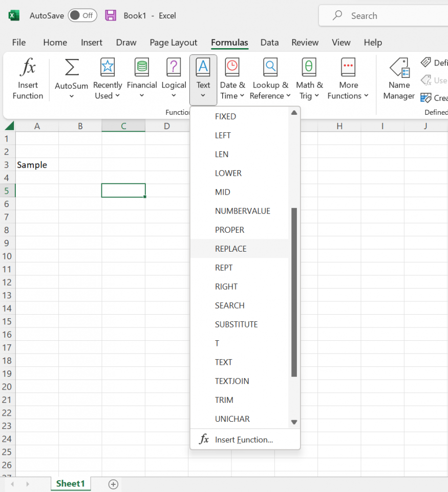Click the purple Save disk icon
The height and width of the screenshot is (492, 448).
(x=111, y=15)
